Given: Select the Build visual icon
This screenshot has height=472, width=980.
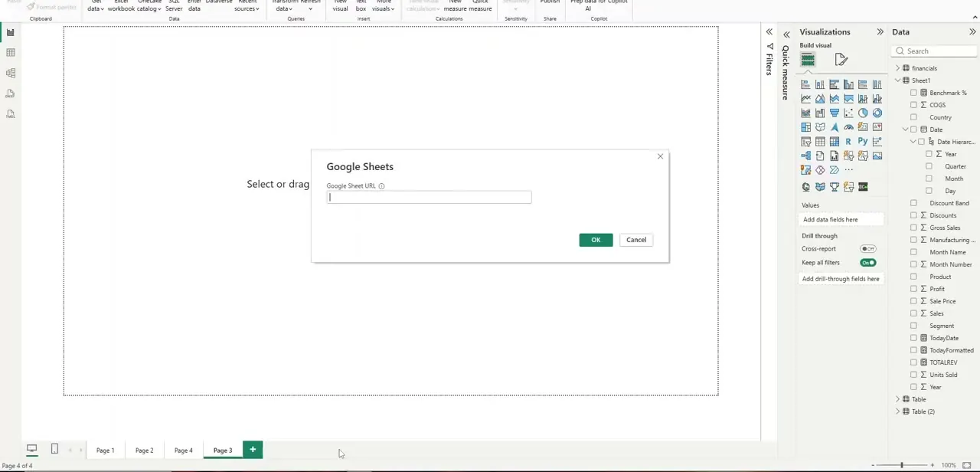Looking at the screenshot, I should [x=808, y=60].
